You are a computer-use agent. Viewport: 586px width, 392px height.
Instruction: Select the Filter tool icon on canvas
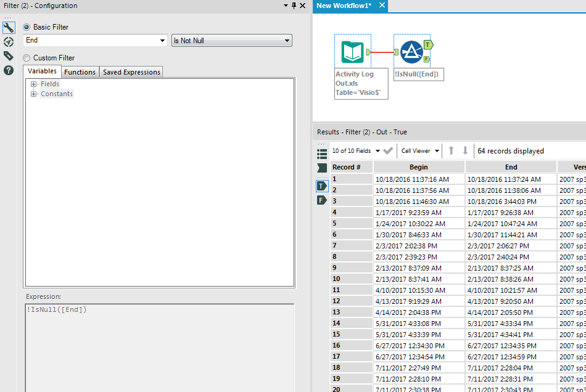point(411,52)
